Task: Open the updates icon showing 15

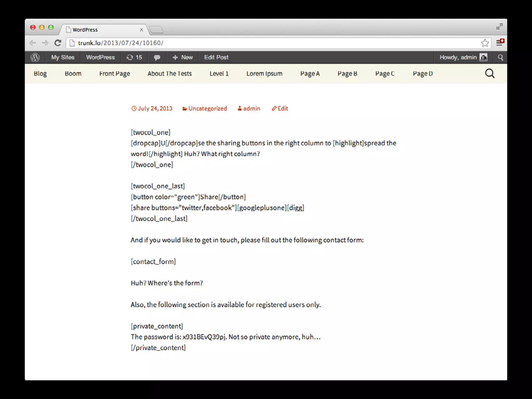Action: 134,57
